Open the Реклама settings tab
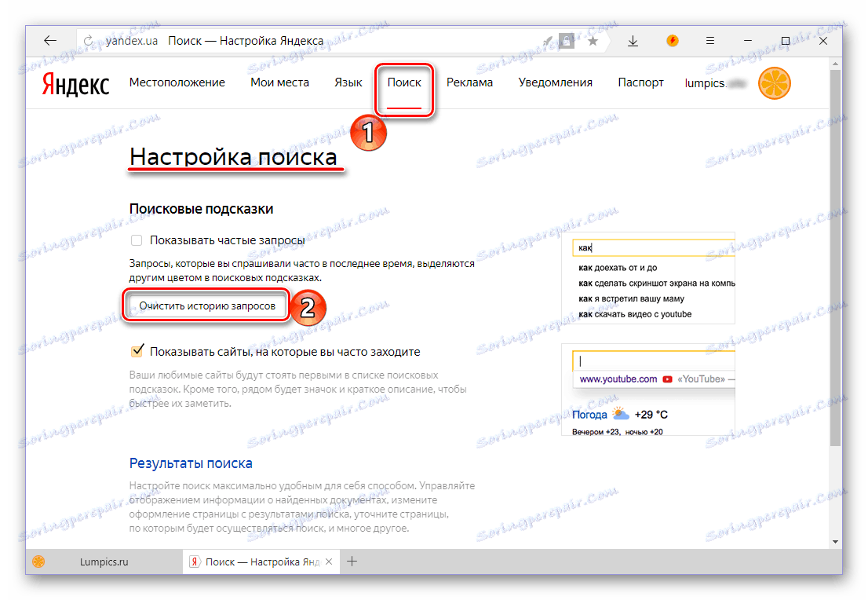The width and height of the screenshot is (868, 600). click(x=469, y=82)
